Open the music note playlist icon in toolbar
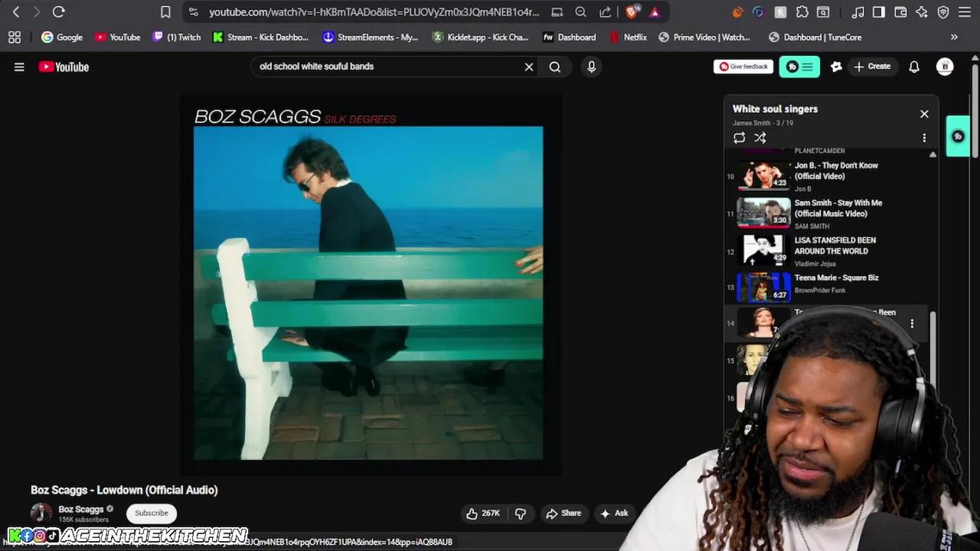The width and height of the screenshot is (980, 551). pos(858,12)
